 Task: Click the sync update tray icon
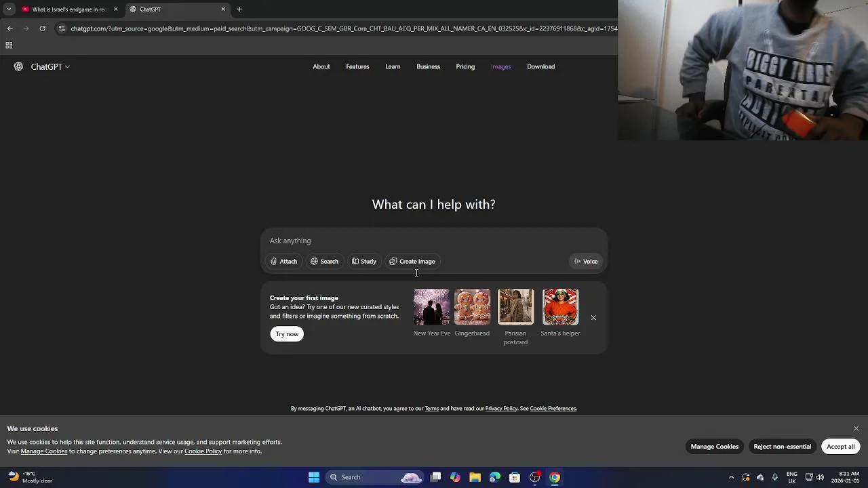[x=746, y=477]
